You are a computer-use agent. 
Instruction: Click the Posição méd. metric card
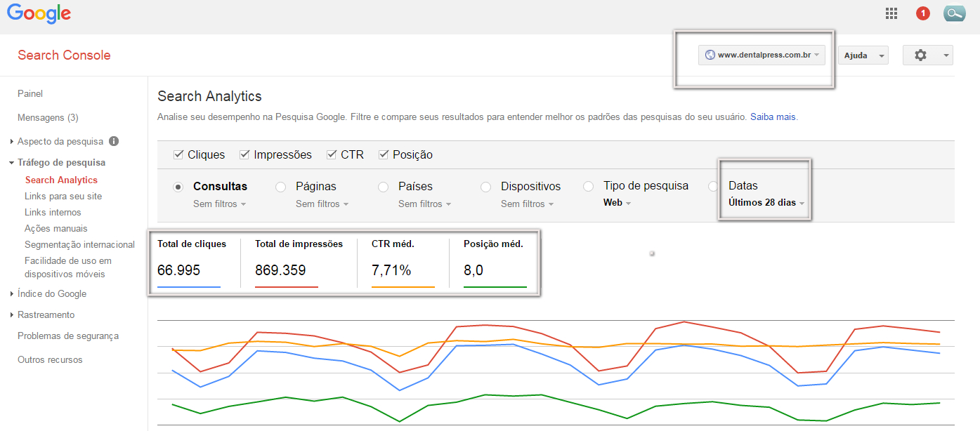tap(495, 263)
